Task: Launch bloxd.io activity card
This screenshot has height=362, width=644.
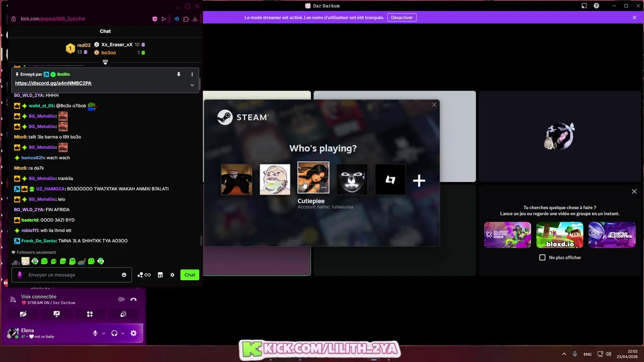Action: [x=559, y=235]
